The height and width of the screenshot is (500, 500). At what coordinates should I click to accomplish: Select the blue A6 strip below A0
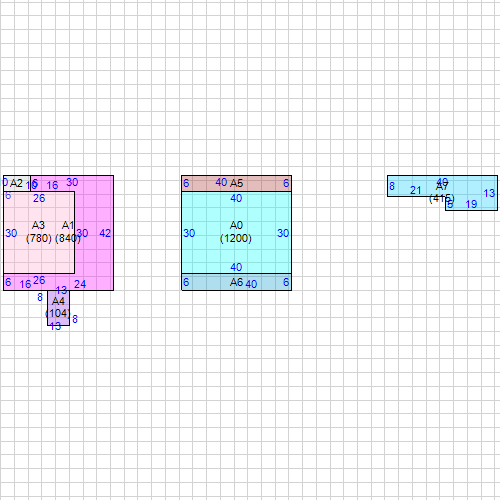pyautogui.click(x=236, y=282)
